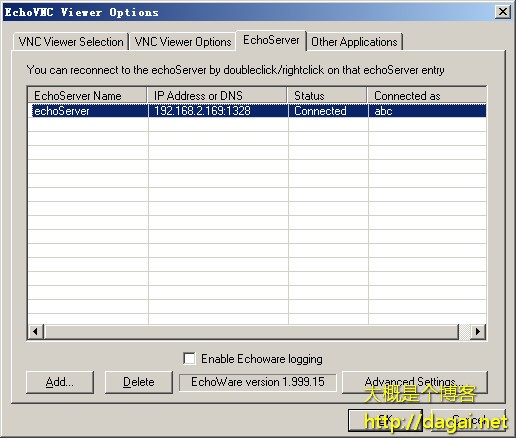This screenshot has height=438, width=516.
Task: Select the EchoServer tab
Action: tap(271, 40)
